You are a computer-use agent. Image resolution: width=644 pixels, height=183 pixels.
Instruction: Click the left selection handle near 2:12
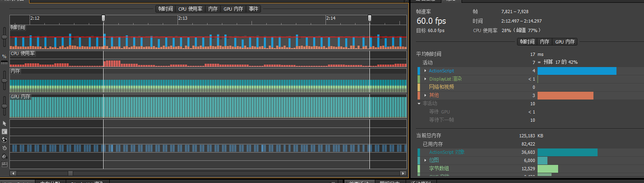click(103, 18)
